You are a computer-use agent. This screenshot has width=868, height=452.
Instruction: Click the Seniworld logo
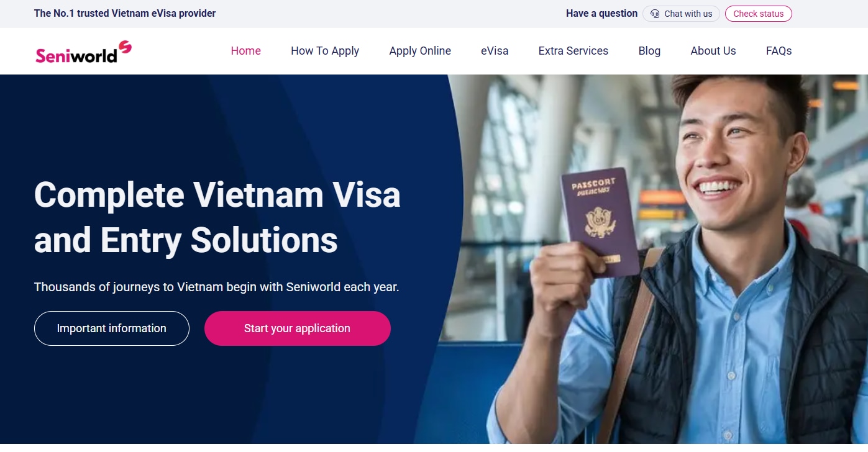click(x=83, y=52)
